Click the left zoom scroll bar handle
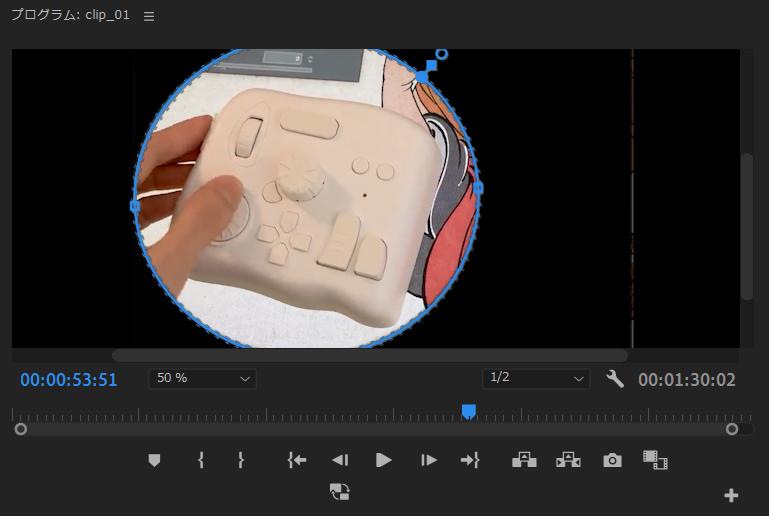The height and width of the screenshot is (516, 769). 21,429
